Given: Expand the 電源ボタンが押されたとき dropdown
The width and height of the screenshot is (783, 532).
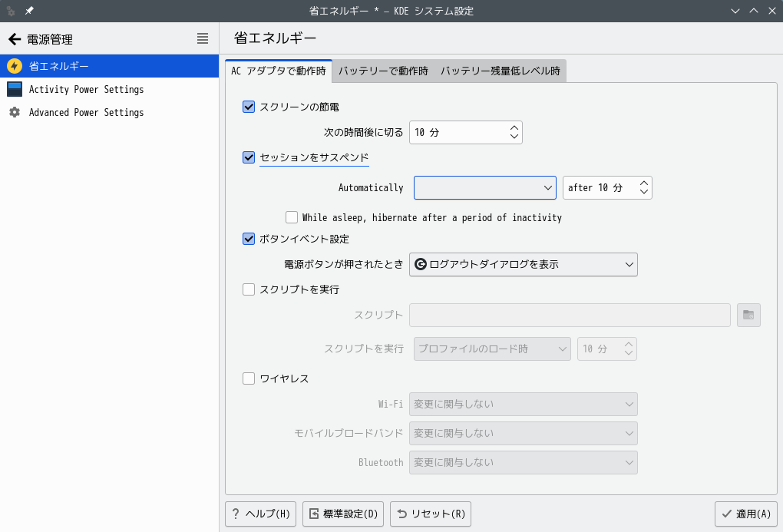Looking at the screenshot, I should (523, 265).
